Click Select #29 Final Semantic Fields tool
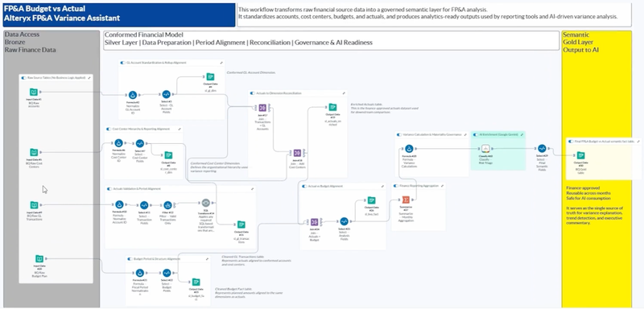644x309 pixels. pos(542,149)
